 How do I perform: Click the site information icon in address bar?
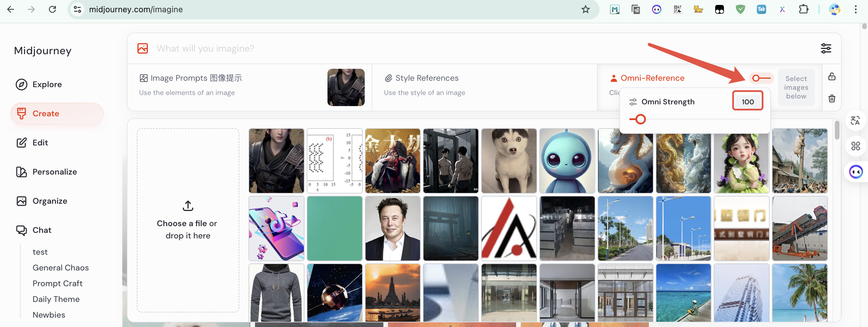(x=77, y=9)
